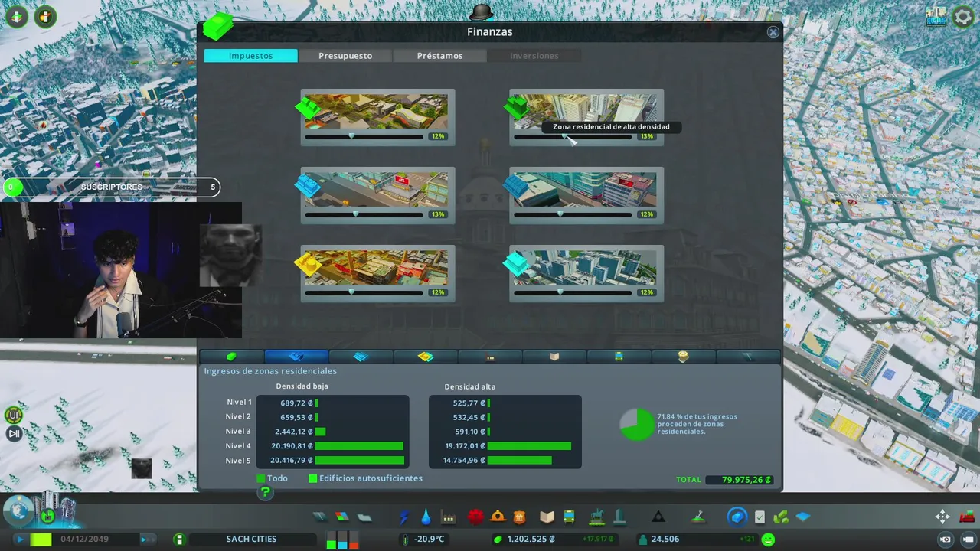Open the Police badge icon
Viewport: 980px width, 551px height.
coord(520,517)
